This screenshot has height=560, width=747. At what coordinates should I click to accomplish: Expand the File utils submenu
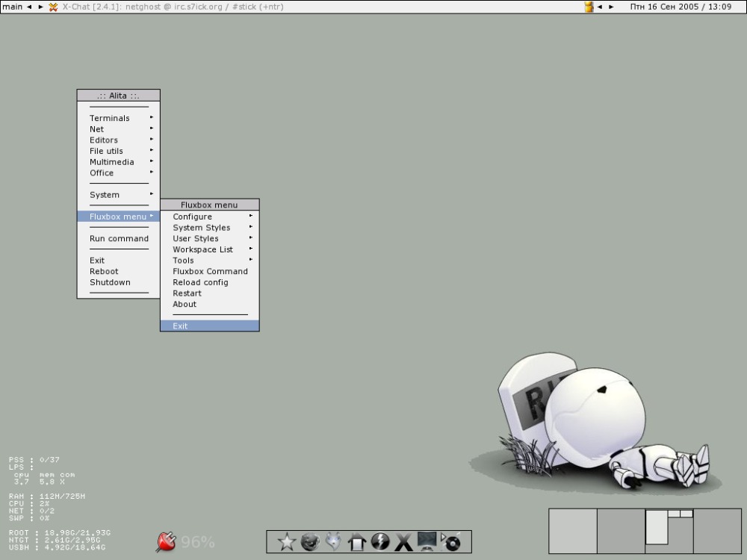pyautogui.click(x=119, y=151)
